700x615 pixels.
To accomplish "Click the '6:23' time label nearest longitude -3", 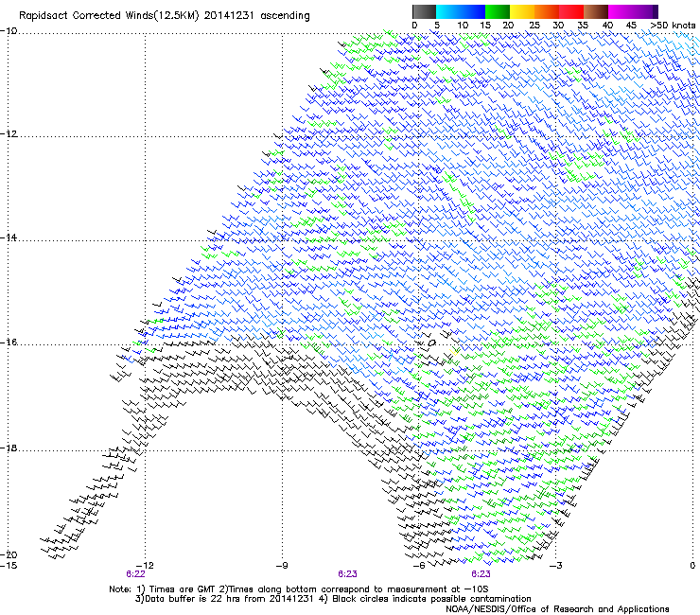I will (481, 574).
